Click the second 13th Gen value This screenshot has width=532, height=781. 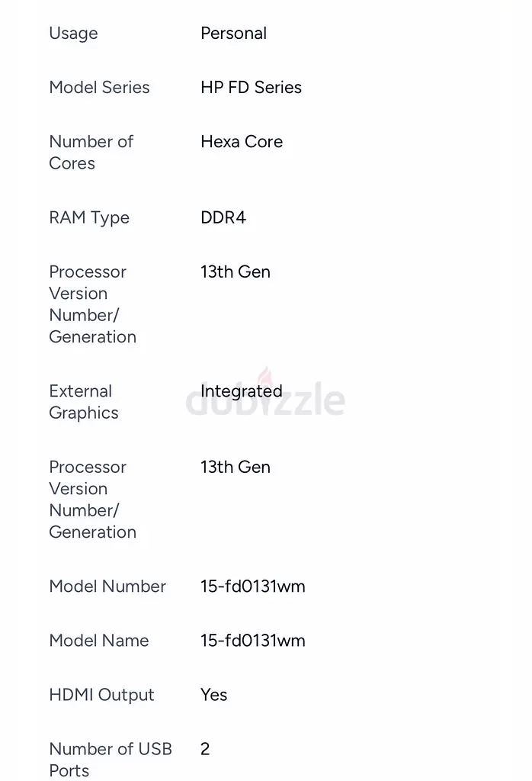pos(236,468)
